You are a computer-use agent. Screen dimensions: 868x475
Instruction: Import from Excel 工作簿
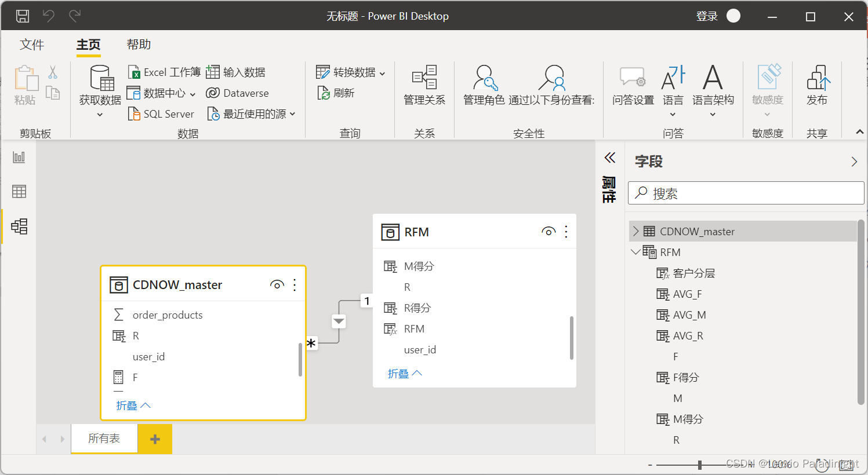coord(164,72)
